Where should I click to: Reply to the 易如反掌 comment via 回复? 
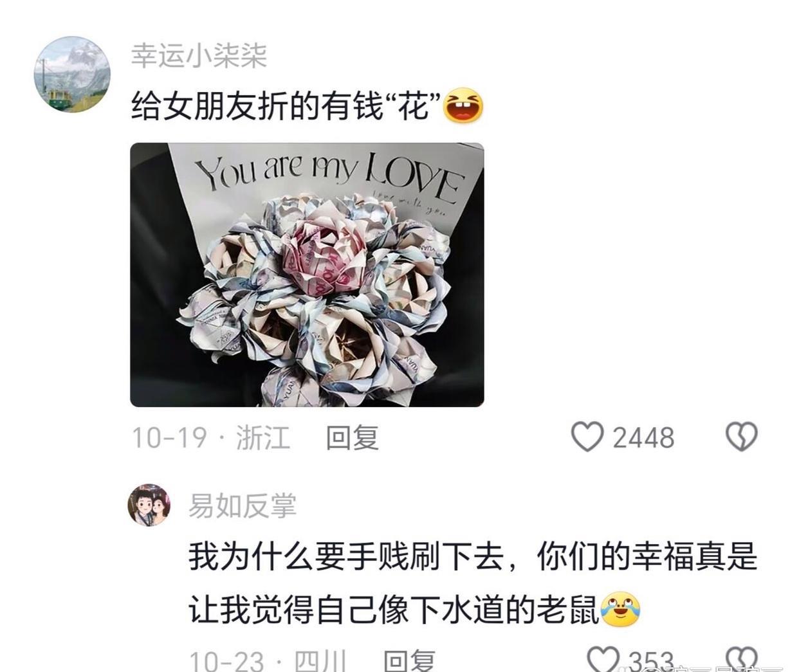[x=409, y=660]
